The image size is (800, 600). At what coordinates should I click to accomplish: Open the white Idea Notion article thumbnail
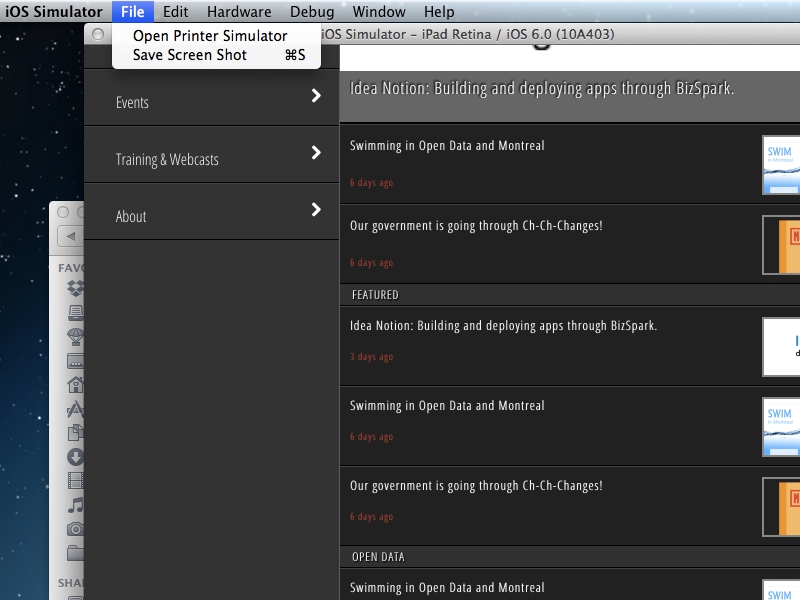pyautogui.click(x=781, y=347)
